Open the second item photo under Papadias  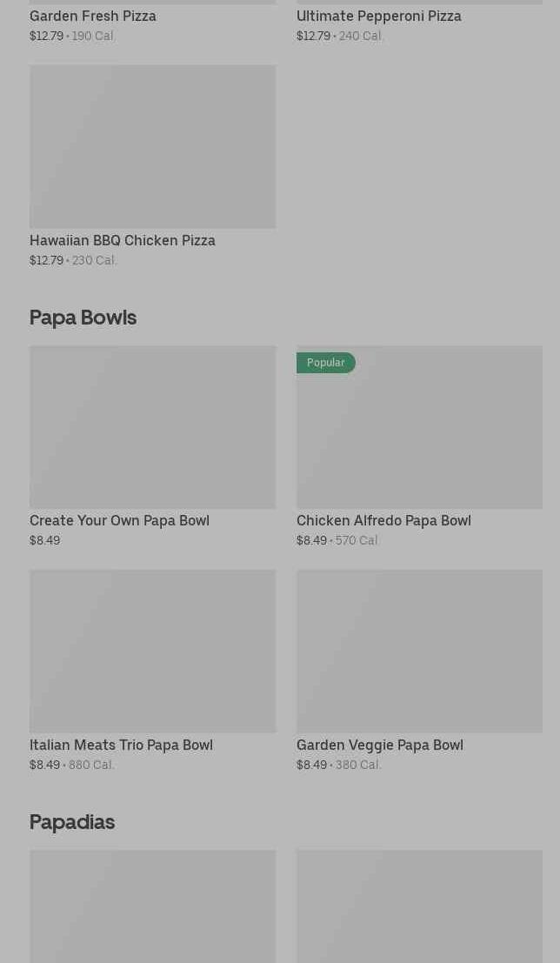point(419,906)
